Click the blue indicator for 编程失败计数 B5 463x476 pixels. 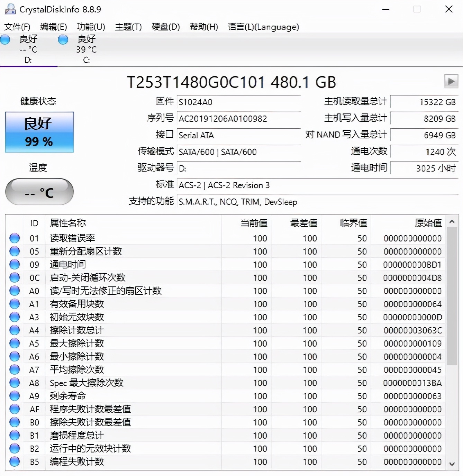(x=14, y=461)
